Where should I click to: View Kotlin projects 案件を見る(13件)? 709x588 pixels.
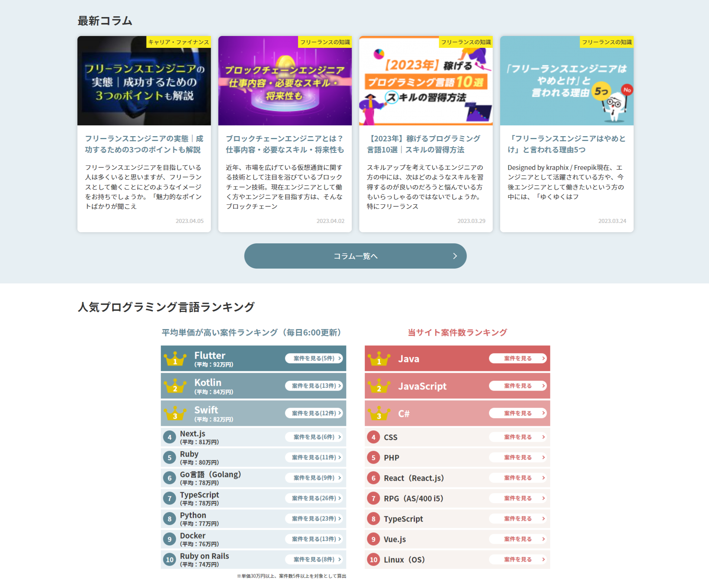point(314,386)
